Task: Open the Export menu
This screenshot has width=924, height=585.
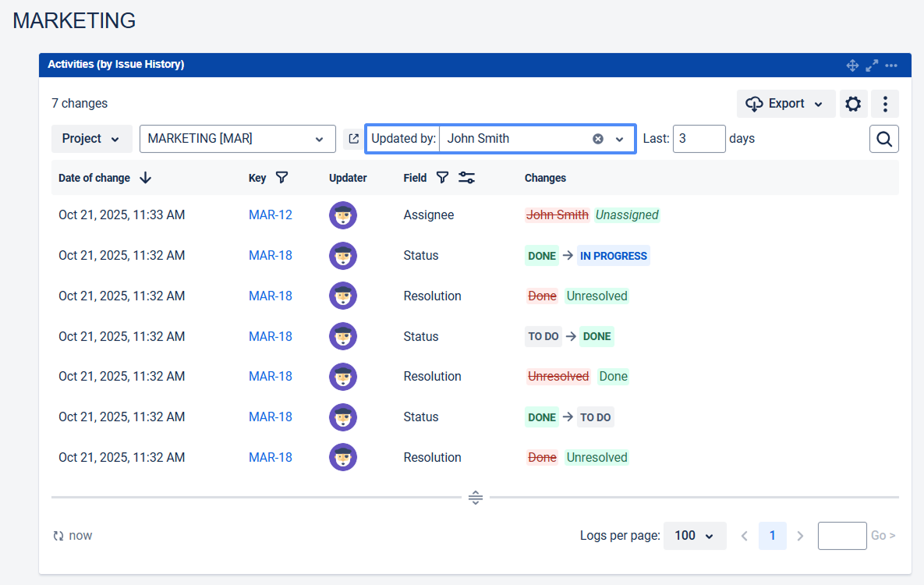Action: 785,104
